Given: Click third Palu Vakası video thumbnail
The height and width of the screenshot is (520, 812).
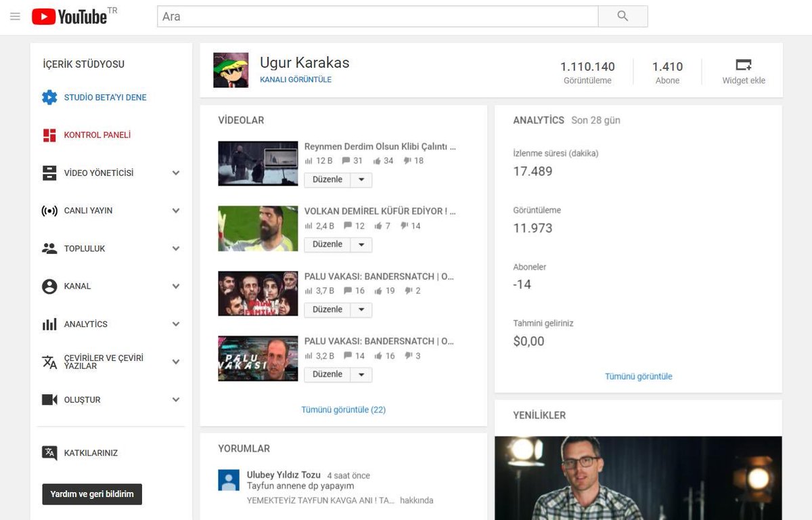Looking at the screenshot, I should pyautogui.click(x=258, y=293).
